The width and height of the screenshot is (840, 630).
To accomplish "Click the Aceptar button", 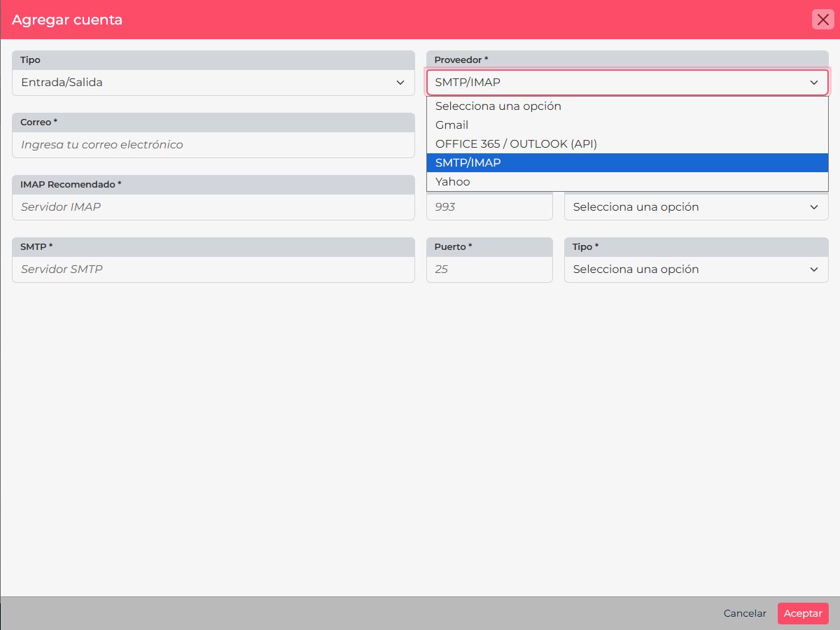I will 803,613.
